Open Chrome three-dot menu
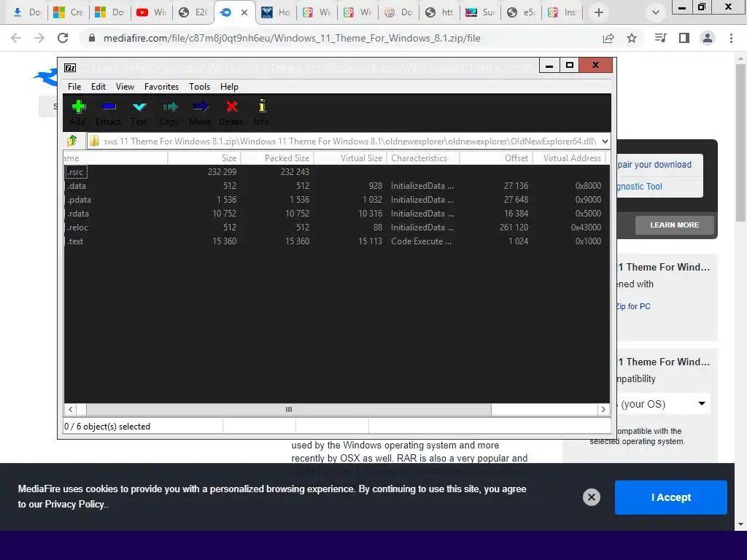This screenshot has width=747, height=560. pos(731,38)
